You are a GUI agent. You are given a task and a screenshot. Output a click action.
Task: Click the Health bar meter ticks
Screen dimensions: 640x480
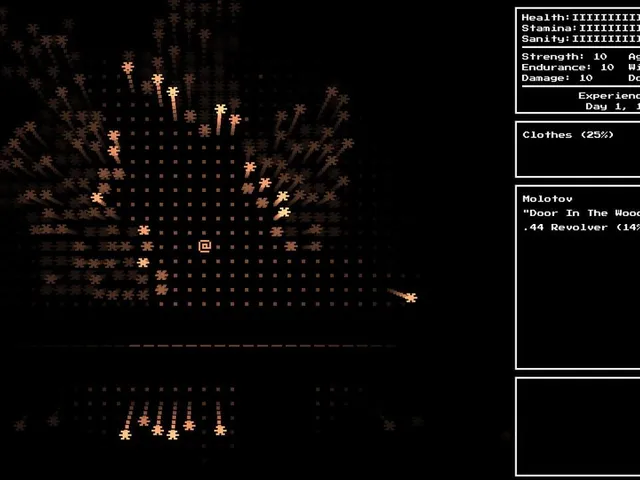pos(606,18)
